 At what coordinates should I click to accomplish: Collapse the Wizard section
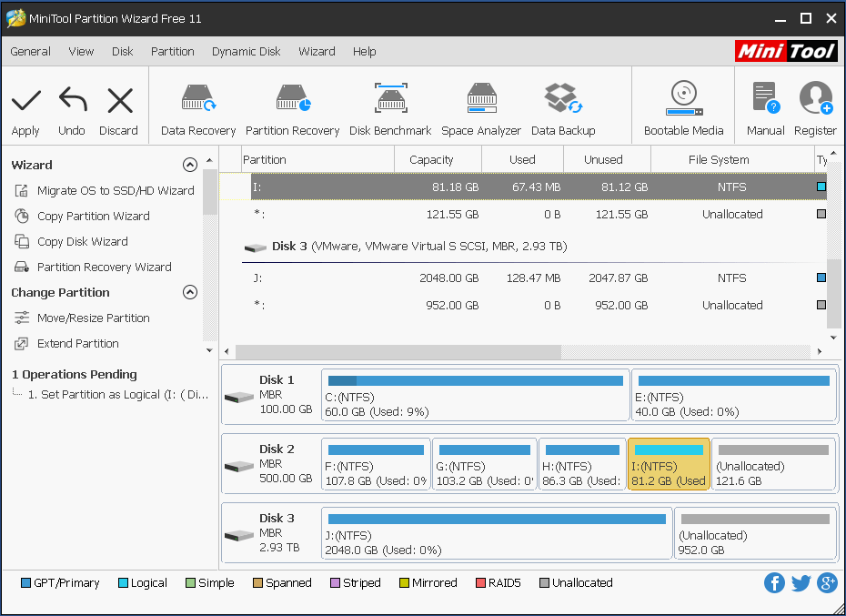190,165
